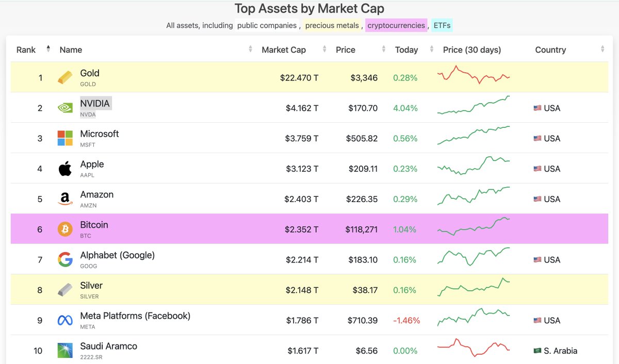Click Saudi Aramco price $6.56
619x364 pixels.
[x=367, y=351]
